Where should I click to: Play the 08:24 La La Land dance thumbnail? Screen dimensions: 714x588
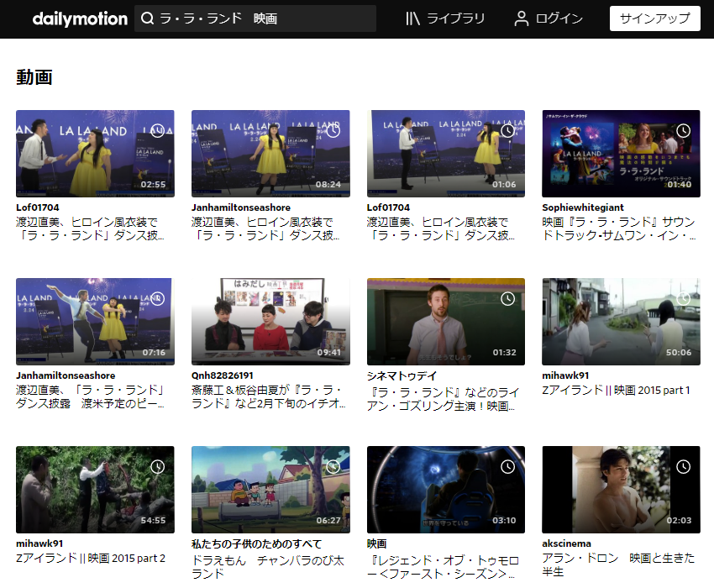coord(270,154)
